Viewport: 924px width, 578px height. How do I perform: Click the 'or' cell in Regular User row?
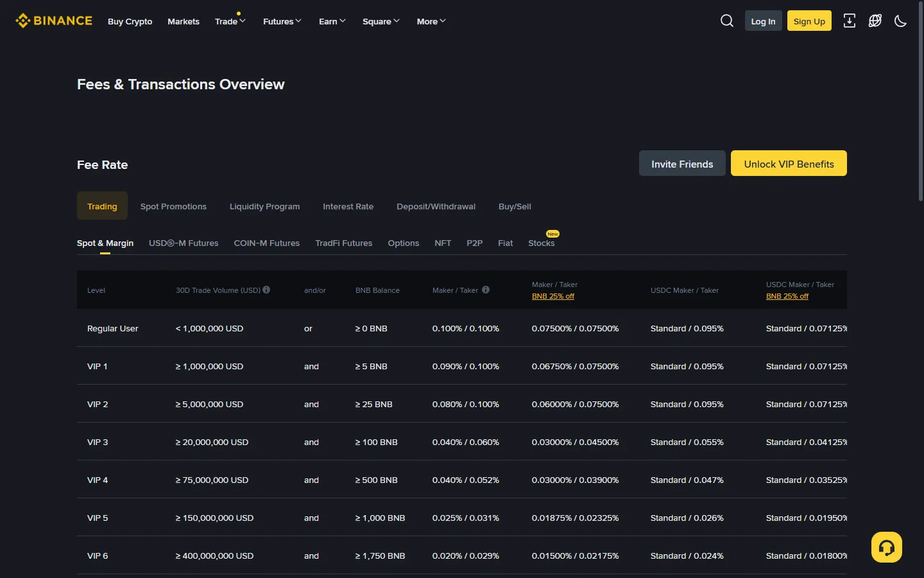coord(308,328)
